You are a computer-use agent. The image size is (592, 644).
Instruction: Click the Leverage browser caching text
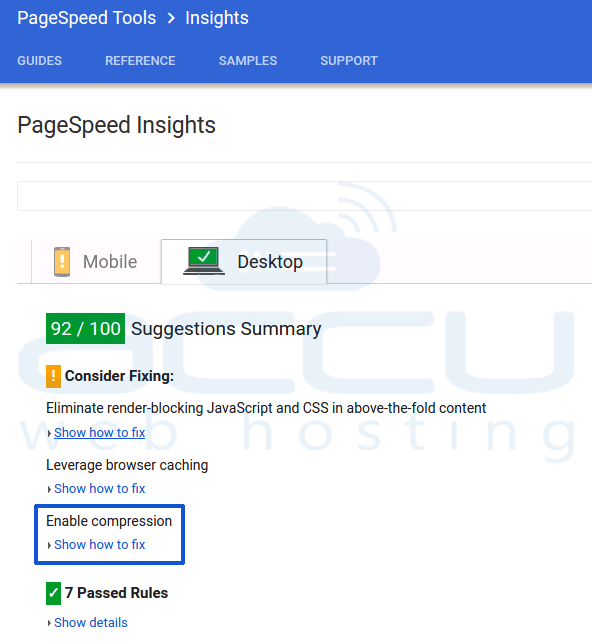pyautogui.click(x=127, y=465)
